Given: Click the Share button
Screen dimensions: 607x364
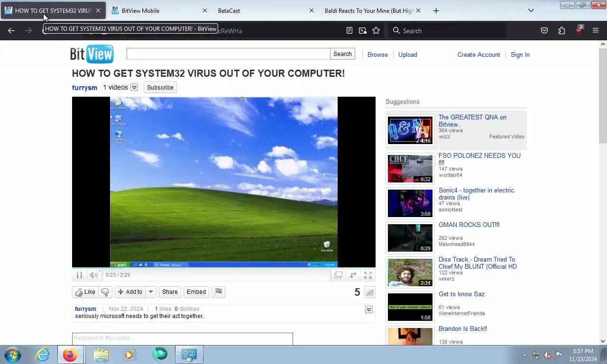Looking at the screenshot, I should click(170, 292).
